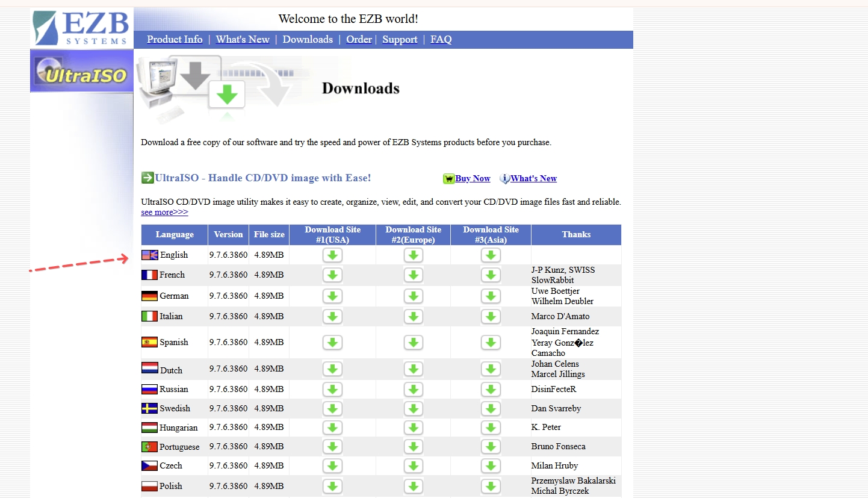Download French version from Europe site

click(413, 275)
